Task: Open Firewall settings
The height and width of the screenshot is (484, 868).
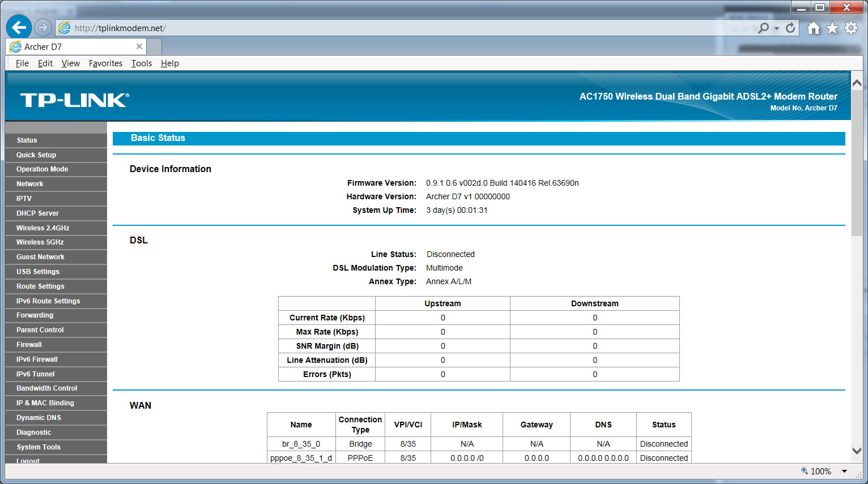Action: pyautogui.click(x=56, y=345)
